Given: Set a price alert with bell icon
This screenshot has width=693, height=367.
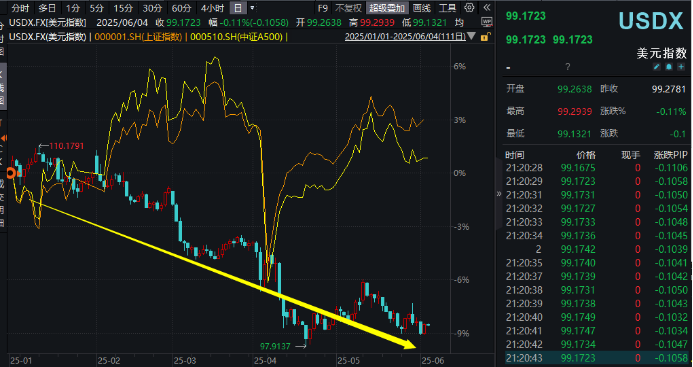Looking at the screenshot, I should (x=669, y=67).
